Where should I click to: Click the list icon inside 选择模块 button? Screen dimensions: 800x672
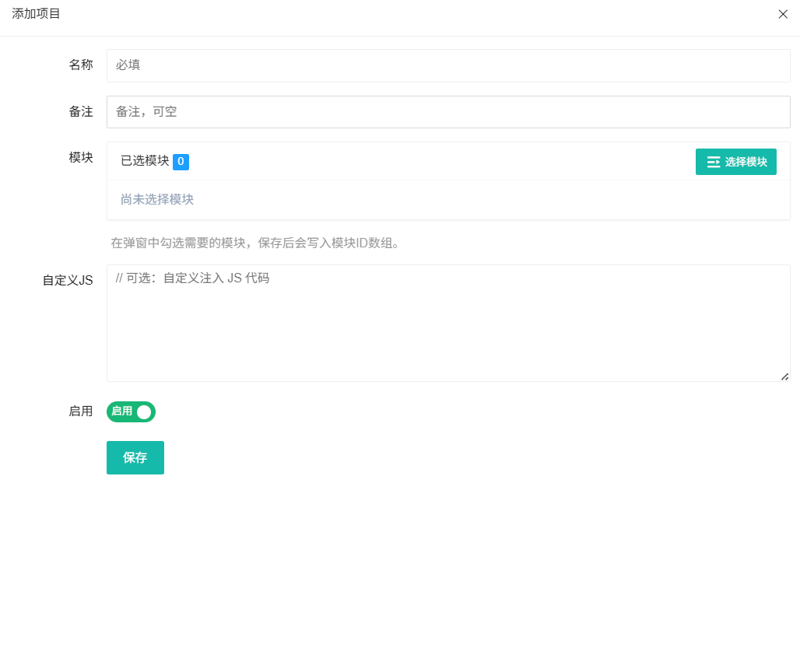click(x=713, y=162)
